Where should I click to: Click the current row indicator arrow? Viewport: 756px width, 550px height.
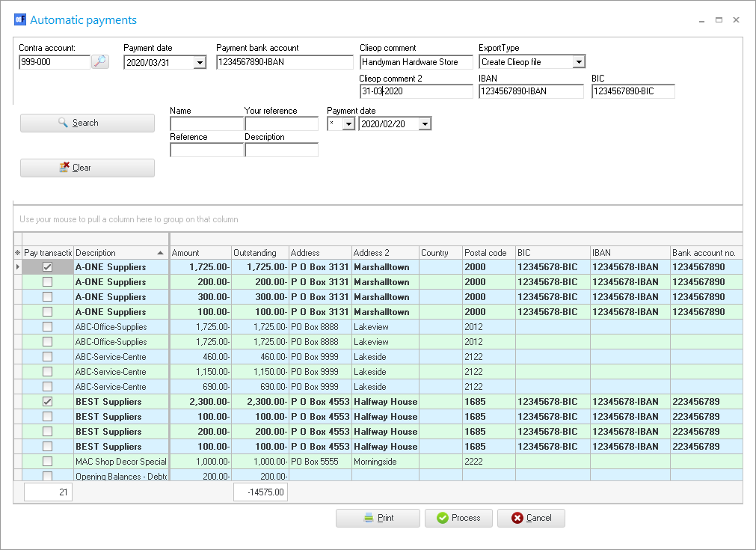coord(17,267)
